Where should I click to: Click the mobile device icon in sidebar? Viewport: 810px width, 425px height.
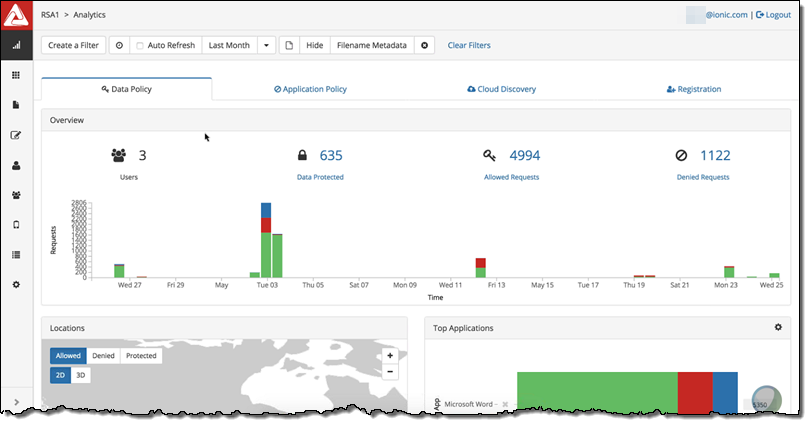pyautogui.click(x=15, y=225)
